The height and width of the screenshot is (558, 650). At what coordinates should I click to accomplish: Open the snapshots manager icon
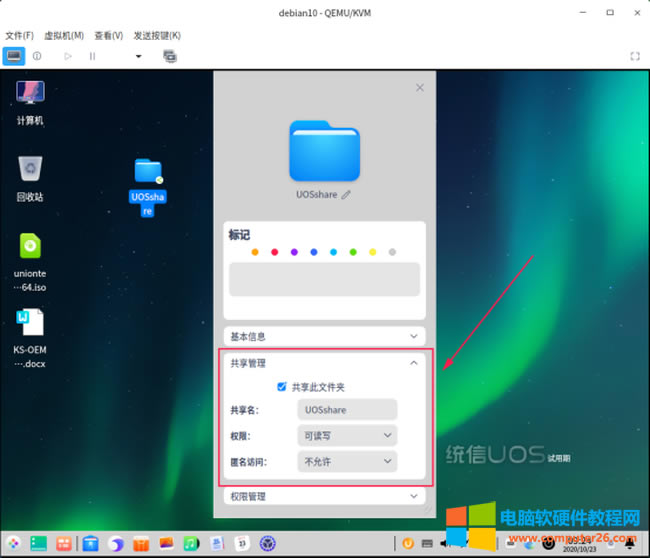point(170,56)
